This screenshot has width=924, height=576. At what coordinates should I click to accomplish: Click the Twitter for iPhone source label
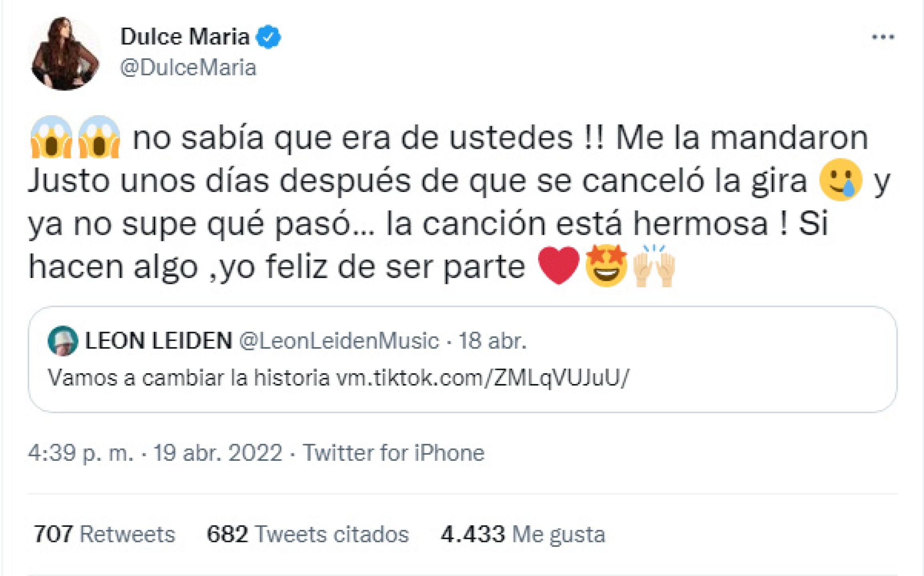(393, 453)
